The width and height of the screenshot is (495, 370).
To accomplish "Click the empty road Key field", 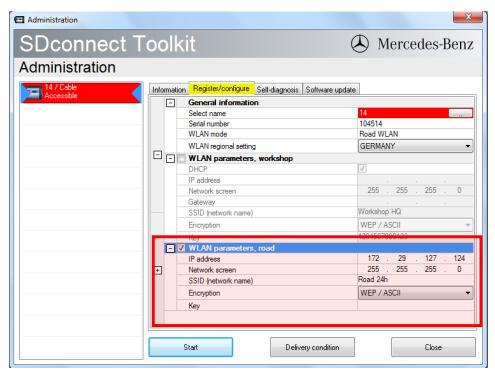I will (415, 306).
